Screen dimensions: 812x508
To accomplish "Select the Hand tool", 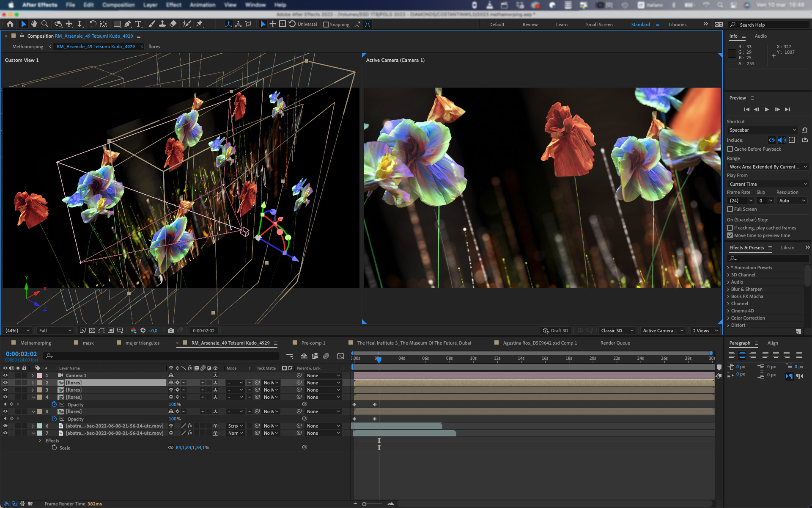I will (34, 24).
